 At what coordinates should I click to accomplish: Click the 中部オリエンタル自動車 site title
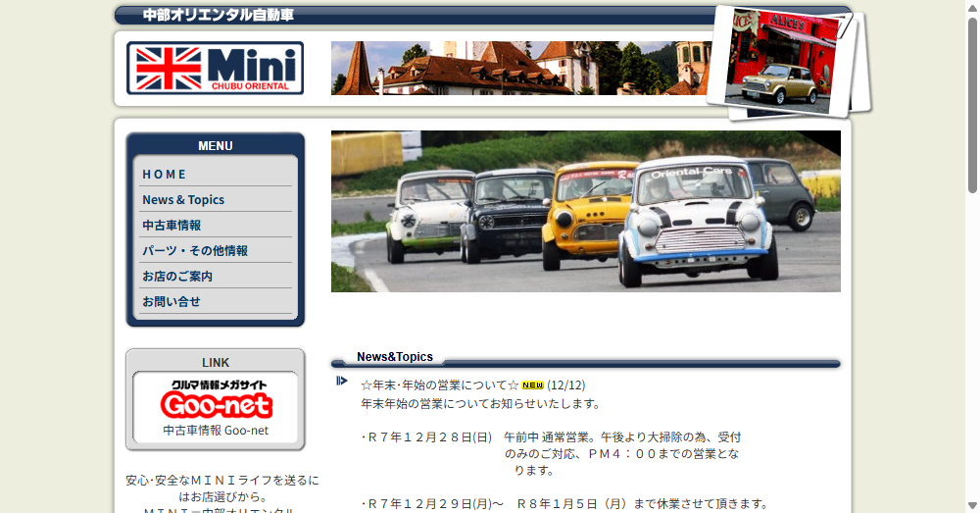pos(219,15)
